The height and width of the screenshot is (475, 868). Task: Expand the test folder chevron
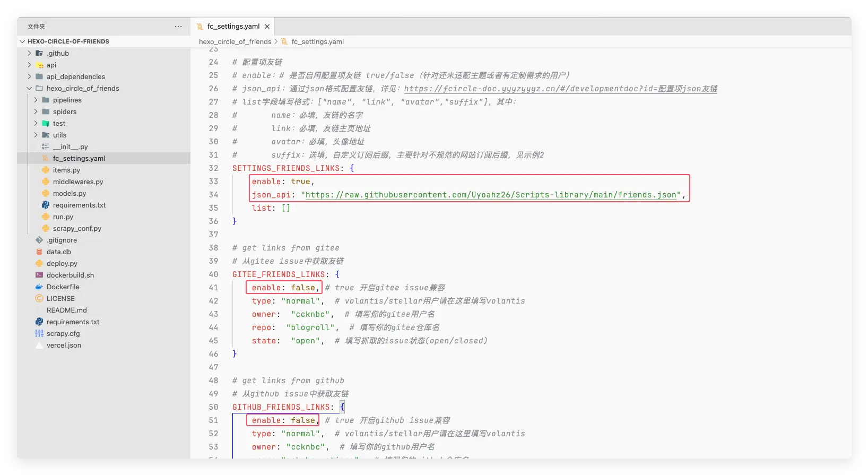click(36, 123)
